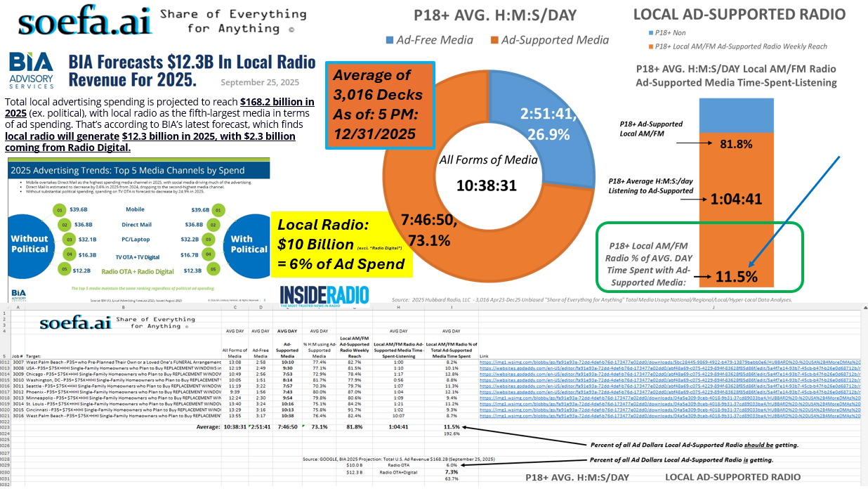The height and width of the screenshot is (489, 868).
Task: Click the soefa.ai logo at top left
Action: click(75, 22)
